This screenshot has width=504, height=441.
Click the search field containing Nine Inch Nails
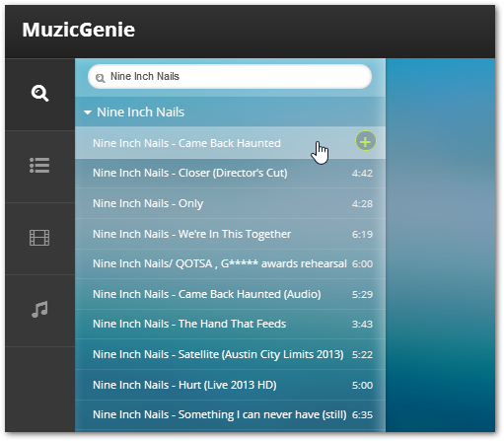pos(230,76)
